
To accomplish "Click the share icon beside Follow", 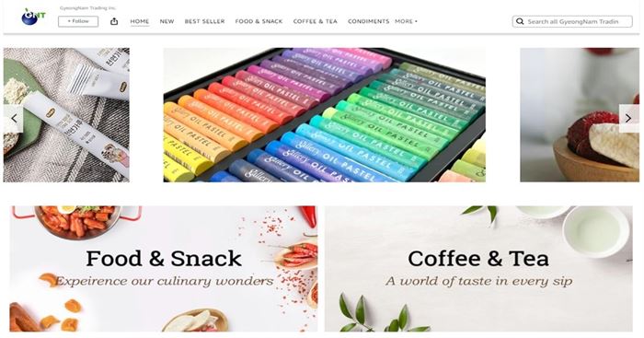I will 114,21.
